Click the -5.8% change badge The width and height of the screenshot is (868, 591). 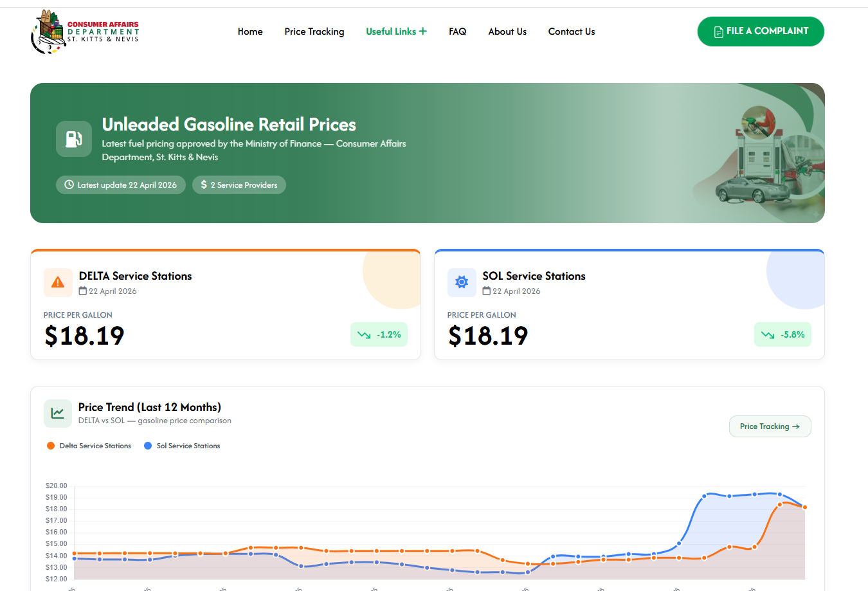click(x=782, y=334)
